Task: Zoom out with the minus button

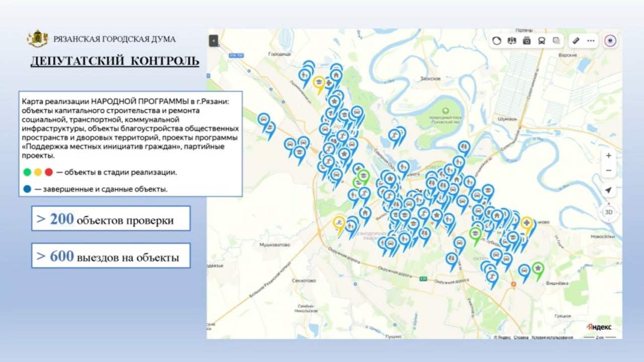Action: 609,171
